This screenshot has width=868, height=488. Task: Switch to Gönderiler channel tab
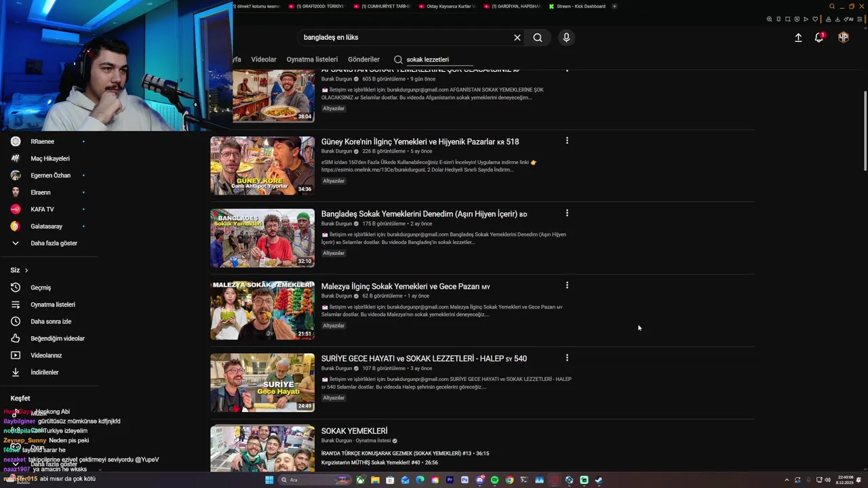(363, 60)
